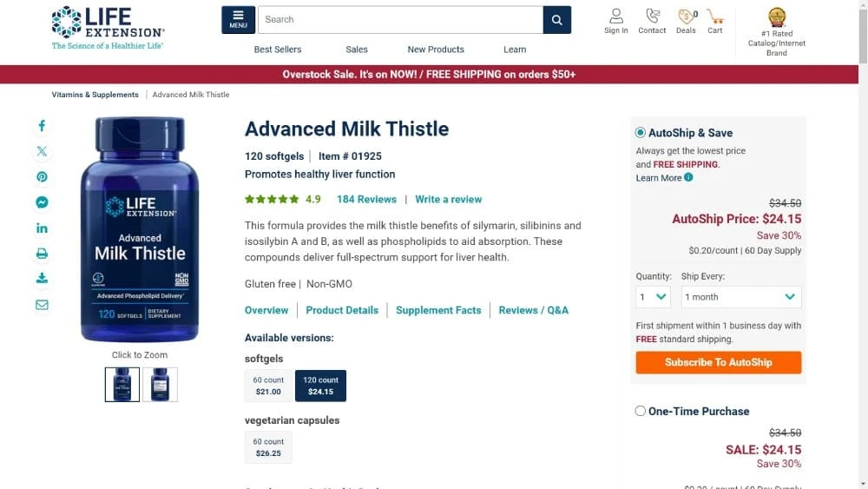868x489 pixels.
Task: Print page using printer icon
Action: coord(42,254)
